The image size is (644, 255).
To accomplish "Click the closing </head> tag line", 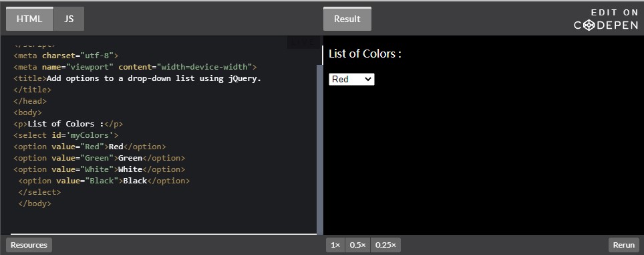I will coord(30,101).
